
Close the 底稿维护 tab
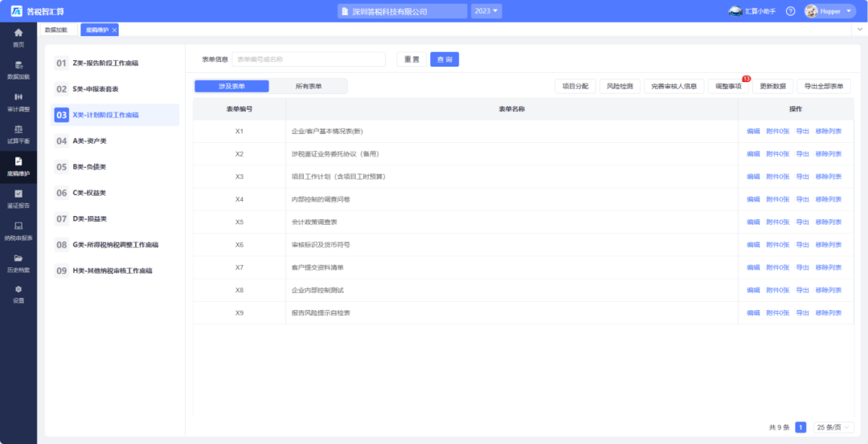pyautogui.click(x=115, y=30)
